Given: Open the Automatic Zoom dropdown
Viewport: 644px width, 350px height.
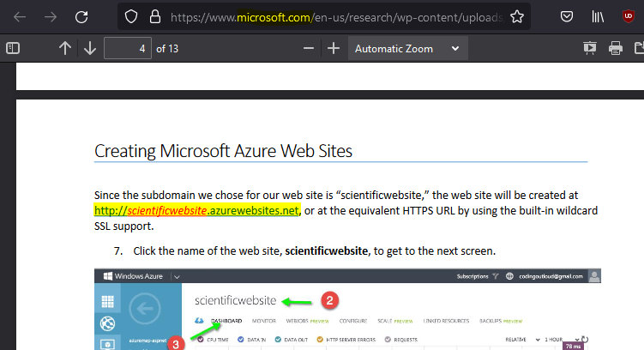Looking at the screenshot, I should (407, 49).
